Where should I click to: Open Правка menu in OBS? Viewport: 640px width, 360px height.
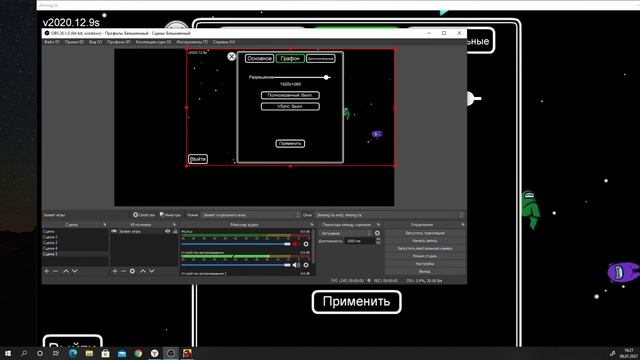click(x=74, y=42)
